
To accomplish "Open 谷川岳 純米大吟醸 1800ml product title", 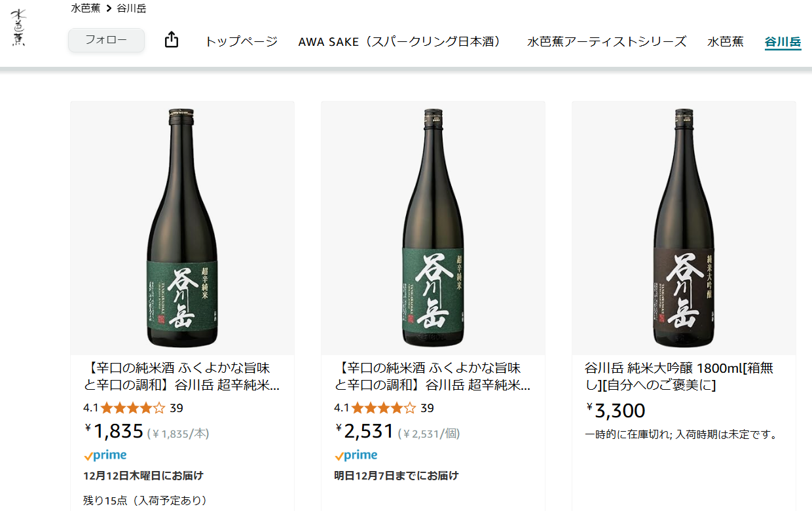I will point(679,377).
